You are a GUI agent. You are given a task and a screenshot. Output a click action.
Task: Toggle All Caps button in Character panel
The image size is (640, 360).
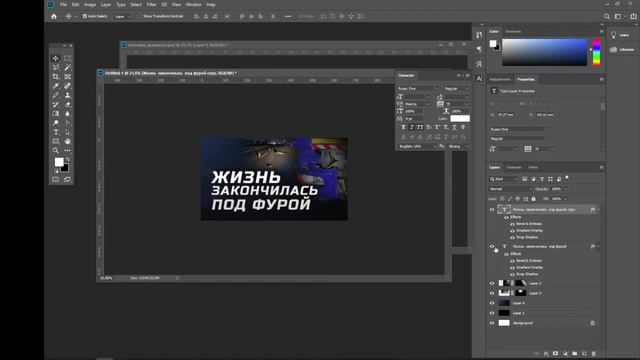[x=420, y=127]
